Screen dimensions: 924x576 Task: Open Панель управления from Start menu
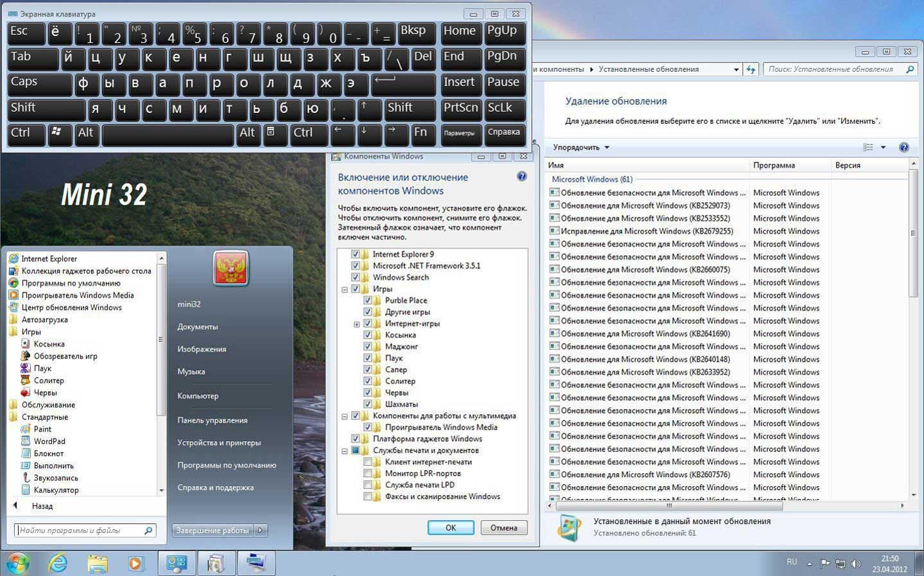(212, 420)
